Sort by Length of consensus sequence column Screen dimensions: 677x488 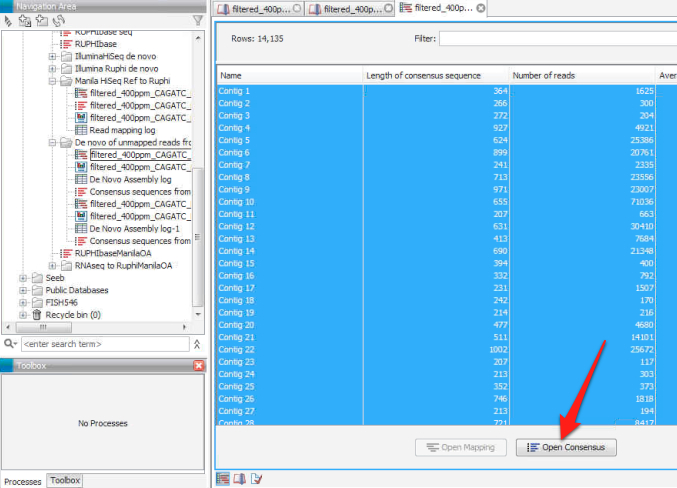click(x=436, y=76)
